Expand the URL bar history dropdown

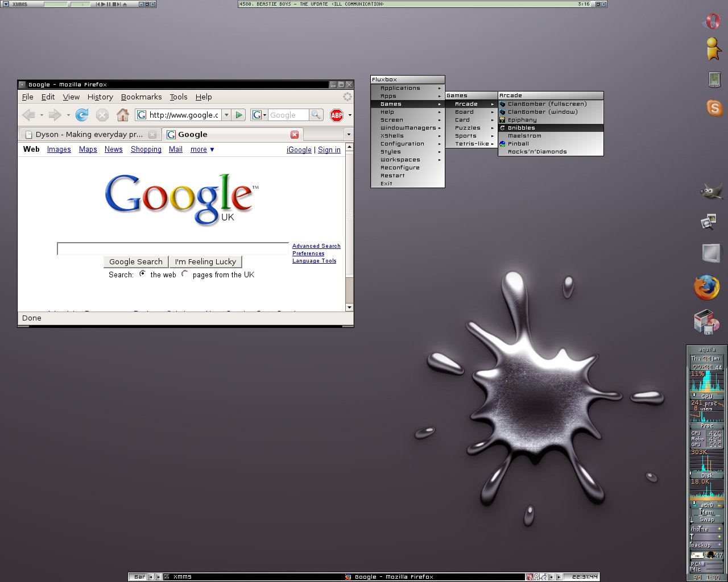click(x=226, y=115)
